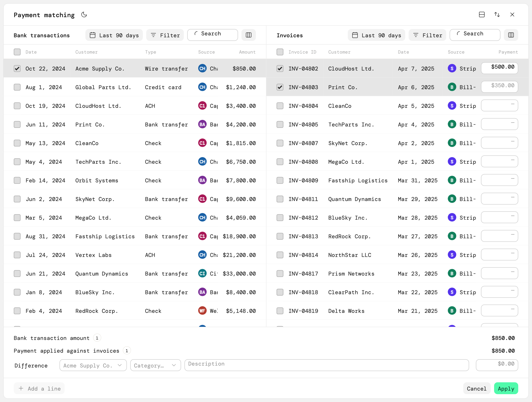532x402 pixels.
Task: Select all bank transactions header checkbox
Action: pyautogui.click(x=17, y=52)
